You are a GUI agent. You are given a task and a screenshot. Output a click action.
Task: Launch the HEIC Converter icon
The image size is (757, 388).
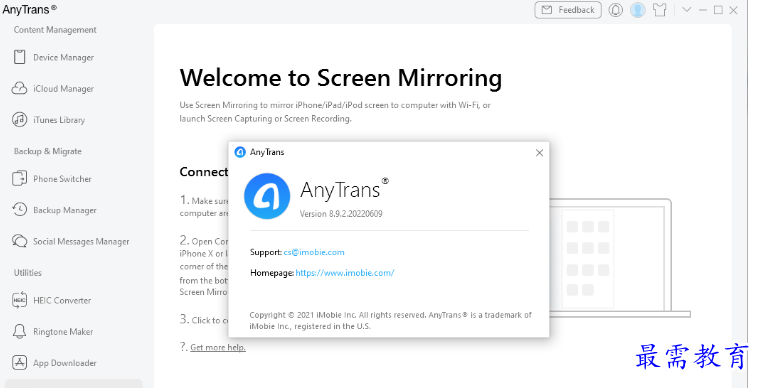point(19,300)
